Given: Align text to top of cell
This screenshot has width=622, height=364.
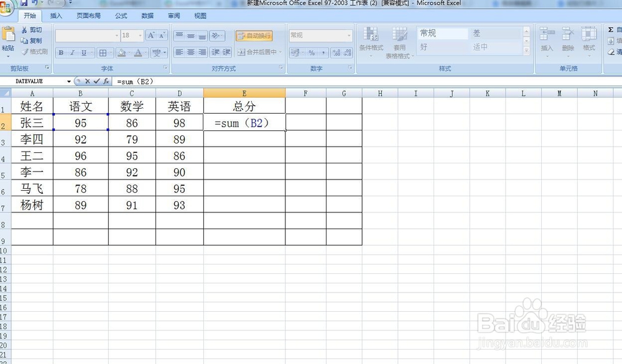Looking at the screenshot, I should pyautogui.click(x=179, y=35).
